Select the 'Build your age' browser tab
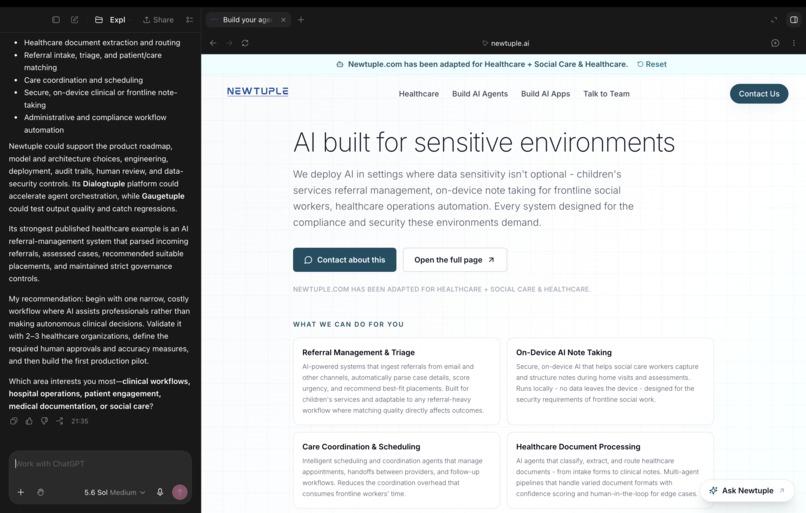The height and width of the screenshot is (513, 806). 247,20
